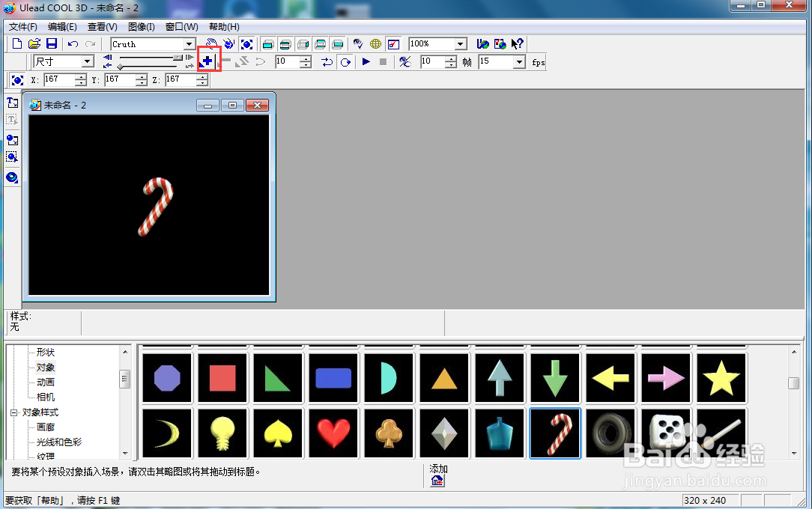
Task: Select 对象 in the tree list
Action: tap(46, 368)
